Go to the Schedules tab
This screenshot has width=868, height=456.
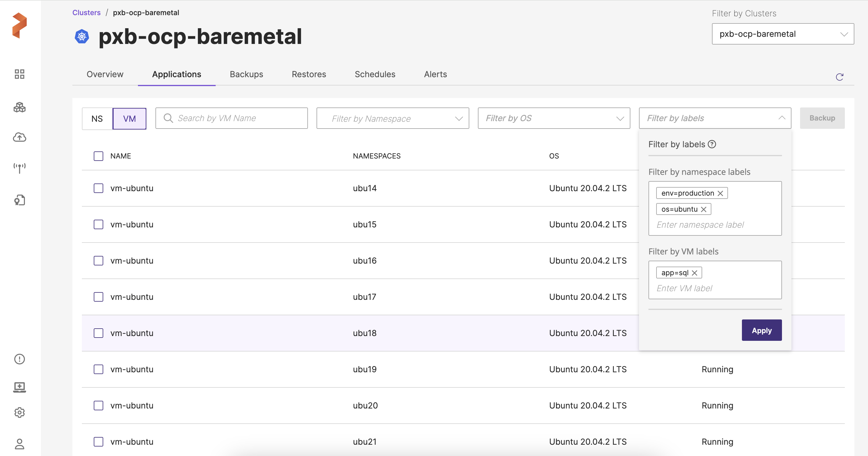[375, 74]
